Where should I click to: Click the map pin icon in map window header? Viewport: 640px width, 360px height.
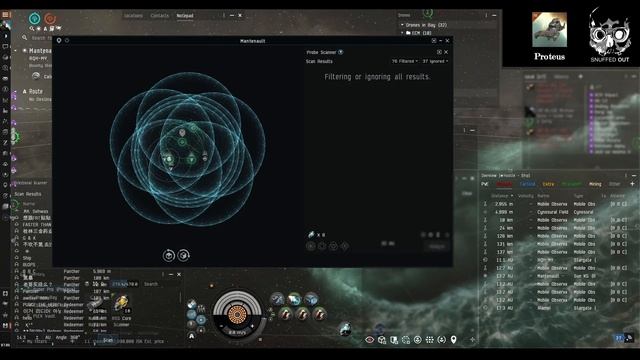click(59, 40)
